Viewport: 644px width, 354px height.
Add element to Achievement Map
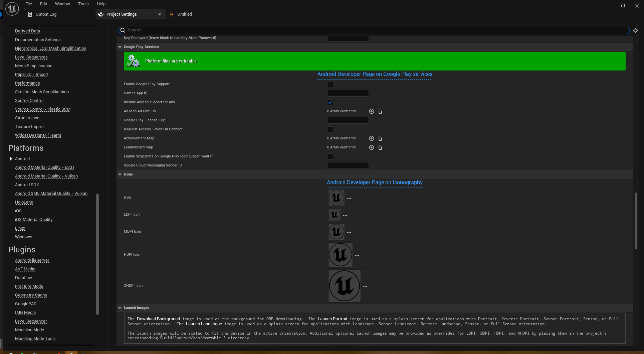coord(371,138)
